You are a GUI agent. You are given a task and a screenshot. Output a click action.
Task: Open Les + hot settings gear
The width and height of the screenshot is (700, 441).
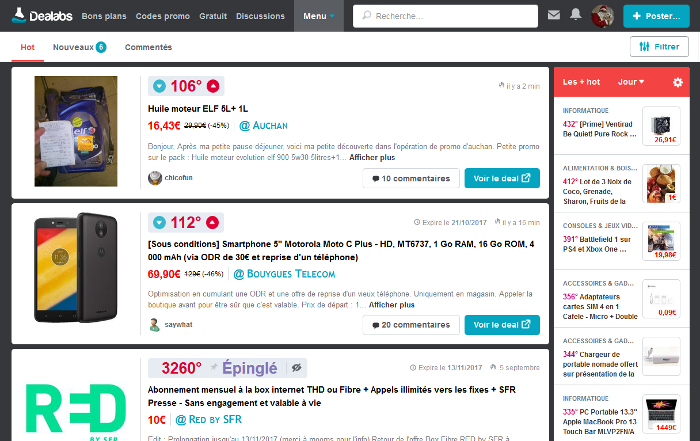click(x=677, y=82)
